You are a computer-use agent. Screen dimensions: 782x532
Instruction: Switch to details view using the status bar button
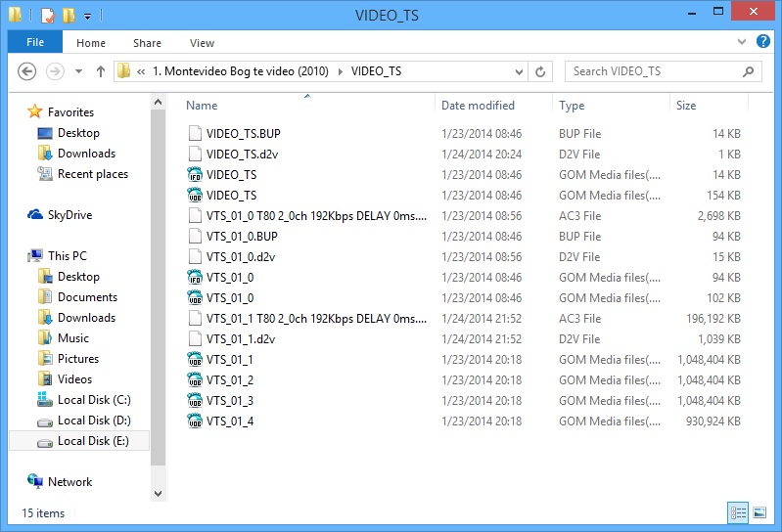(738, 512)
